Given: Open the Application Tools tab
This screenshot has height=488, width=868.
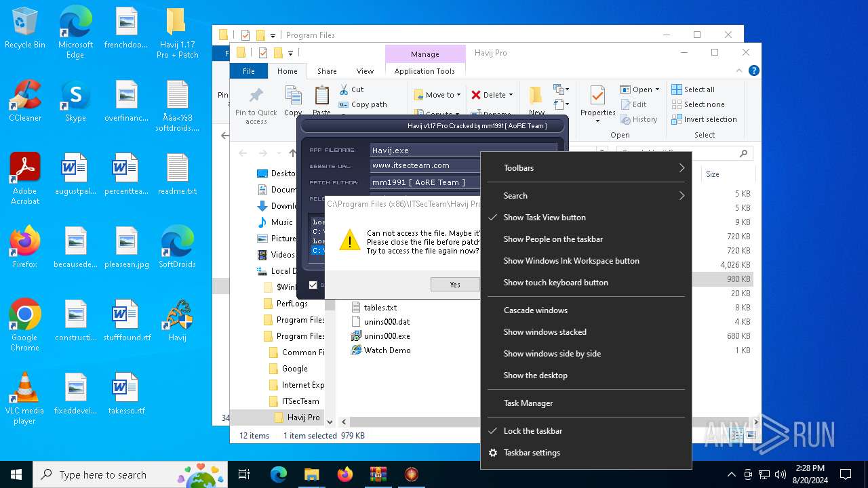Looking at the screenshot, I should tap(425, 71).
